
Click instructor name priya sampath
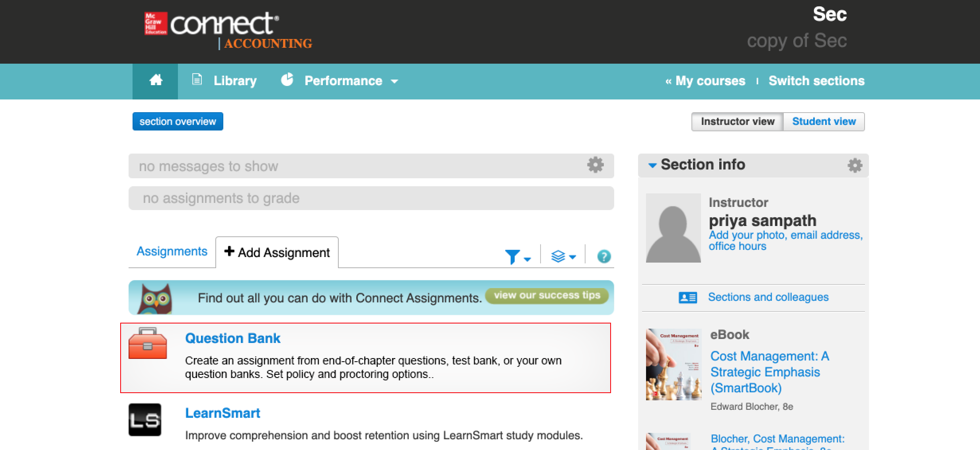click(x=762, y=220)
